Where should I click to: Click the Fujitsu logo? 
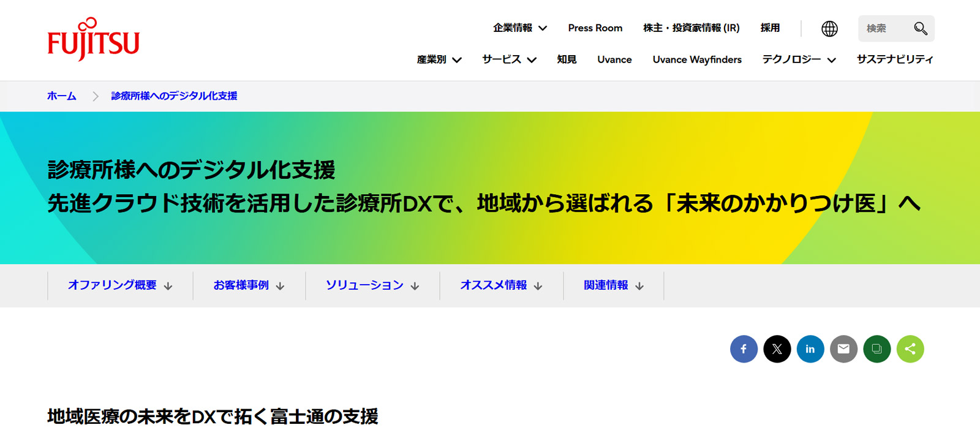(93, 39)
